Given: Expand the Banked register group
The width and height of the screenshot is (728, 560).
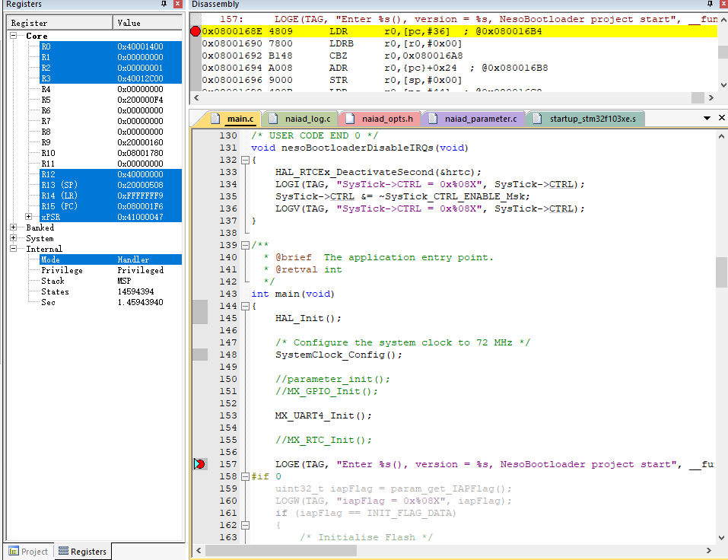Looking at the screenshot, I should click(14, 228).
